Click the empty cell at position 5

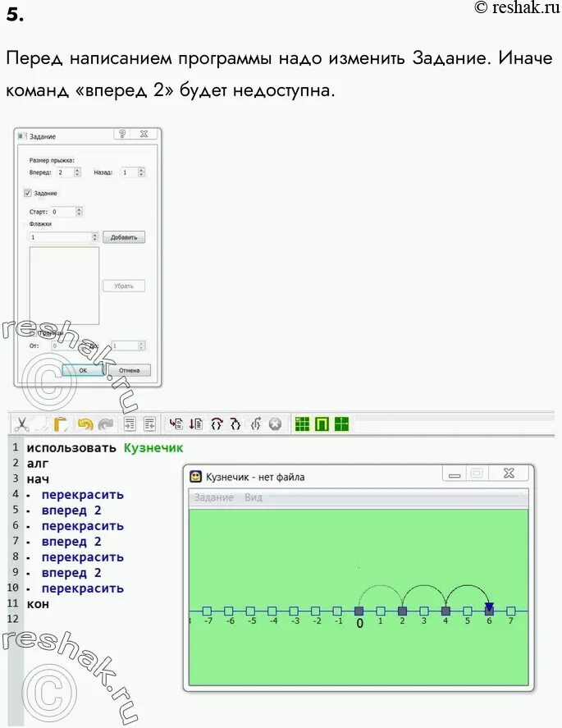coord(468,611)
